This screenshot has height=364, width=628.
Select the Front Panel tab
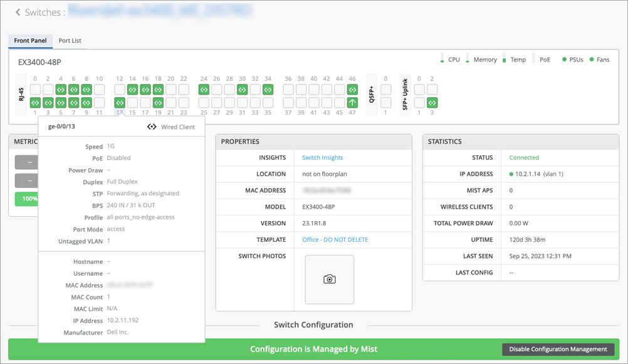tap(30, 41)
